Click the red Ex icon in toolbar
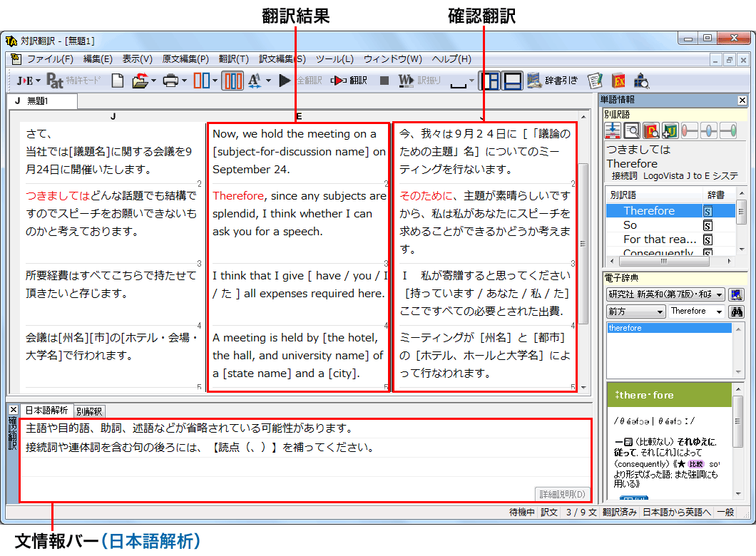Image resolution: width=756 pixels, height=556 pixels. point(618,81)
